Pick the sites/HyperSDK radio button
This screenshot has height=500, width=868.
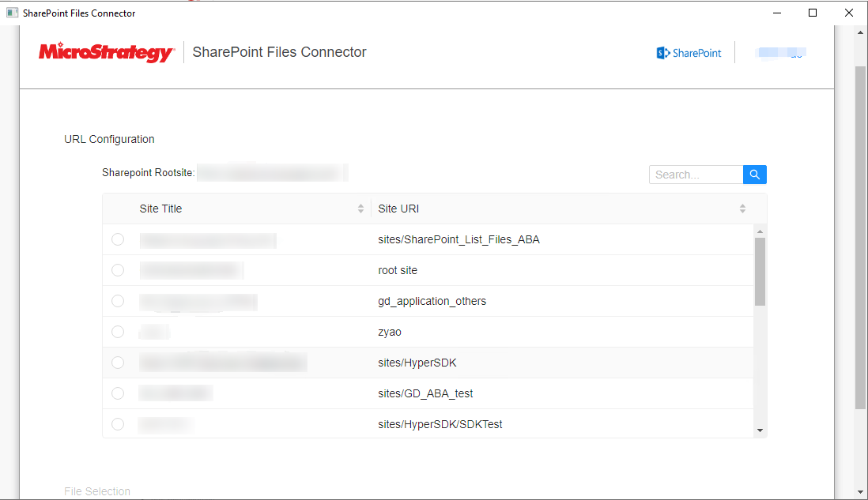pos(118,363)
